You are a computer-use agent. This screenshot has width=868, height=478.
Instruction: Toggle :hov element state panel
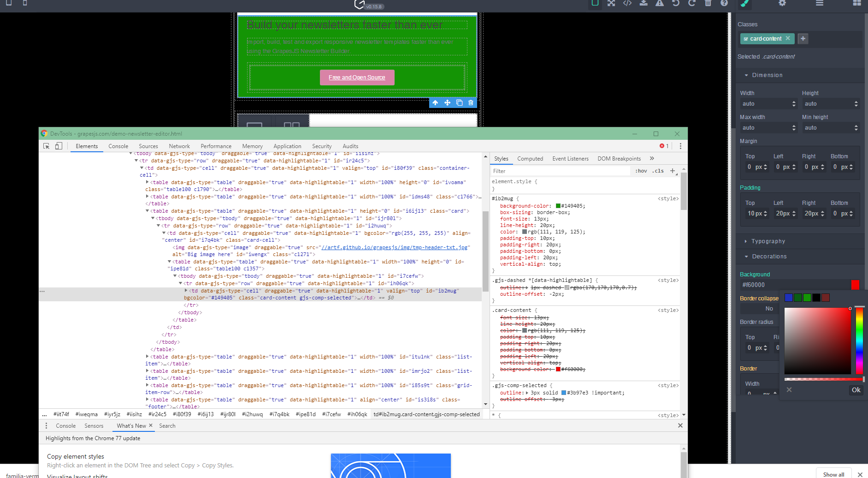click(641, 171)
